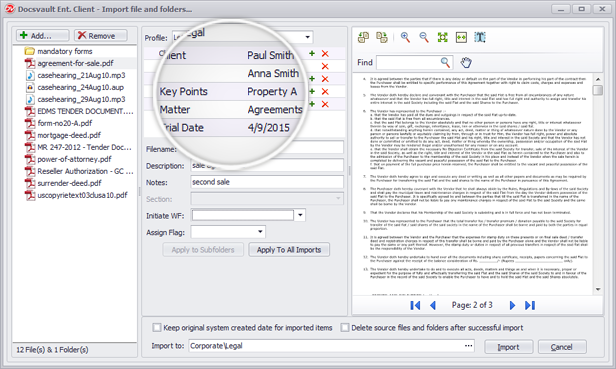Browse the Import to destination with the ellipsis button
Viewport: 616px width, 369px height.
[468, 346]
